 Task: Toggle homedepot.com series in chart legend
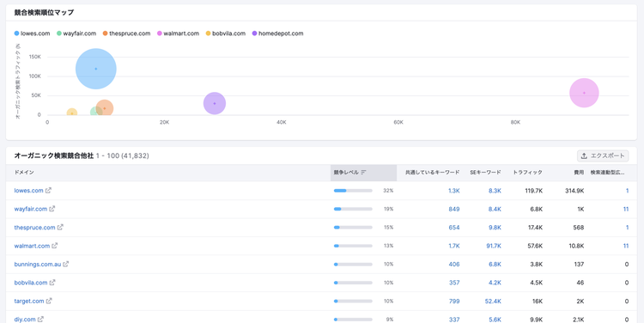coord(277,34)
